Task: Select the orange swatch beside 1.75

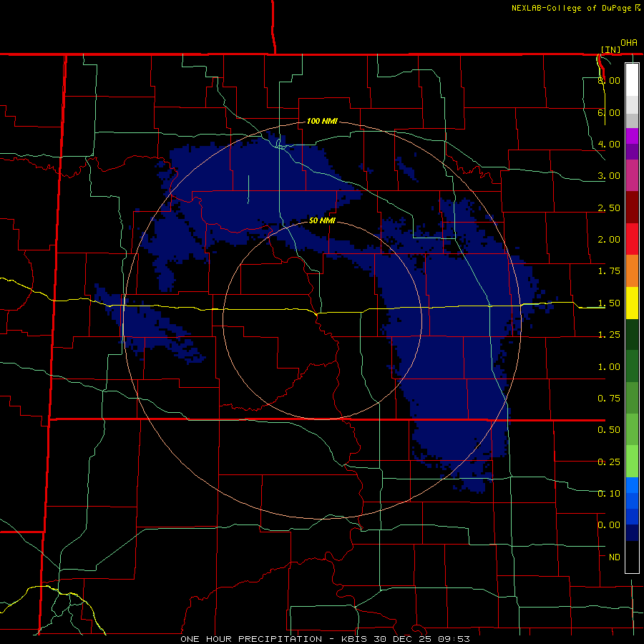Action: coord(632,271)
